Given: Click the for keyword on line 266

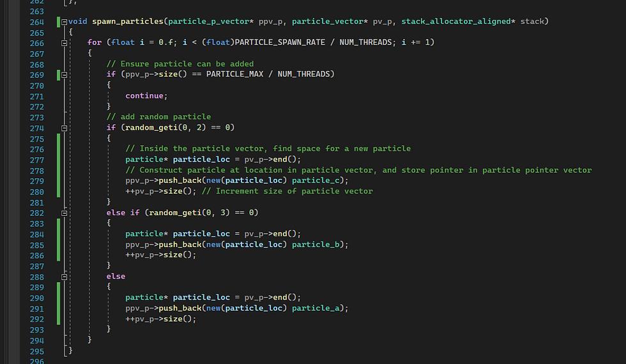Looking at the screenshot, I should [95, 42].
